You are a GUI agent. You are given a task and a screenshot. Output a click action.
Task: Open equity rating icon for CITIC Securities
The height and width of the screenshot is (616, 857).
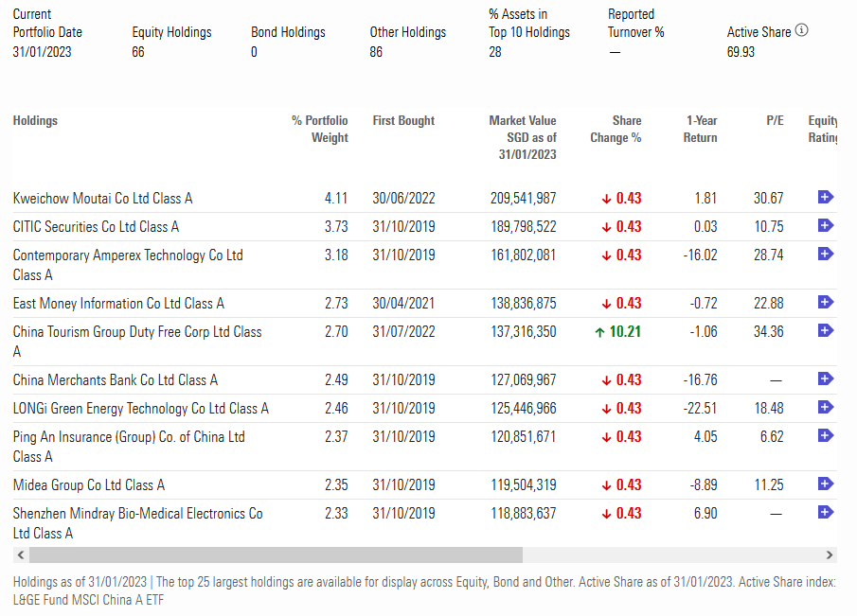pos(825,225)
